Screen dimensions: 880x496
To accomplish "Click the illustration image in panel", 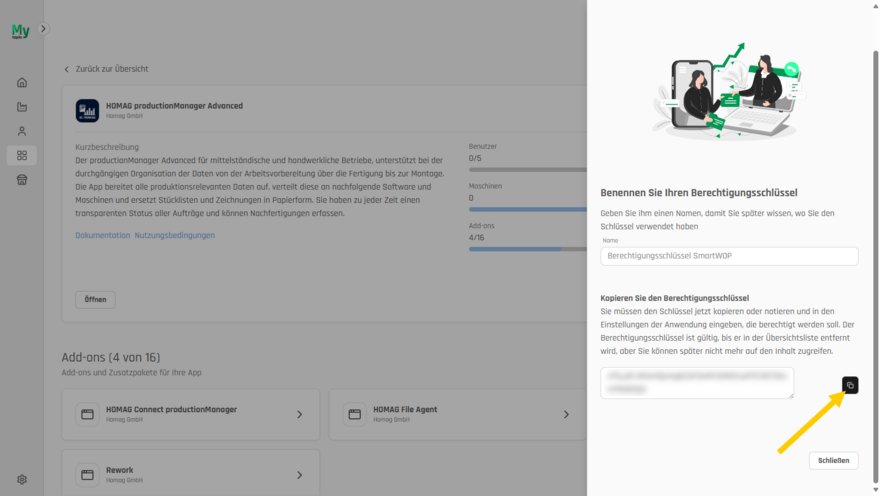I will 729,90.
